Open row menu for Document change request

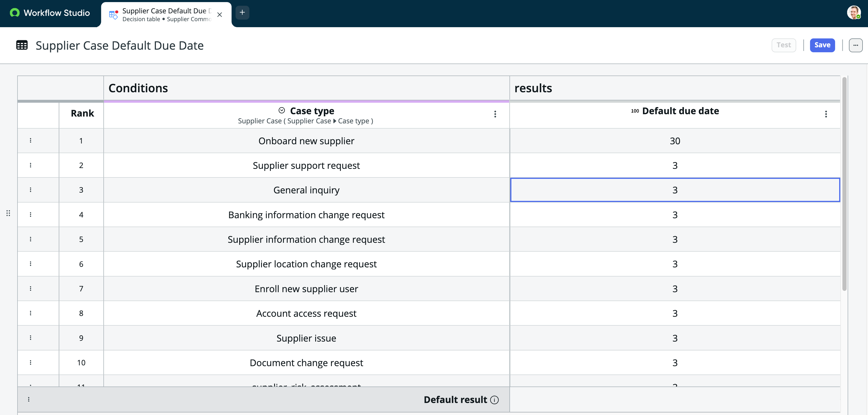(30, 363)
